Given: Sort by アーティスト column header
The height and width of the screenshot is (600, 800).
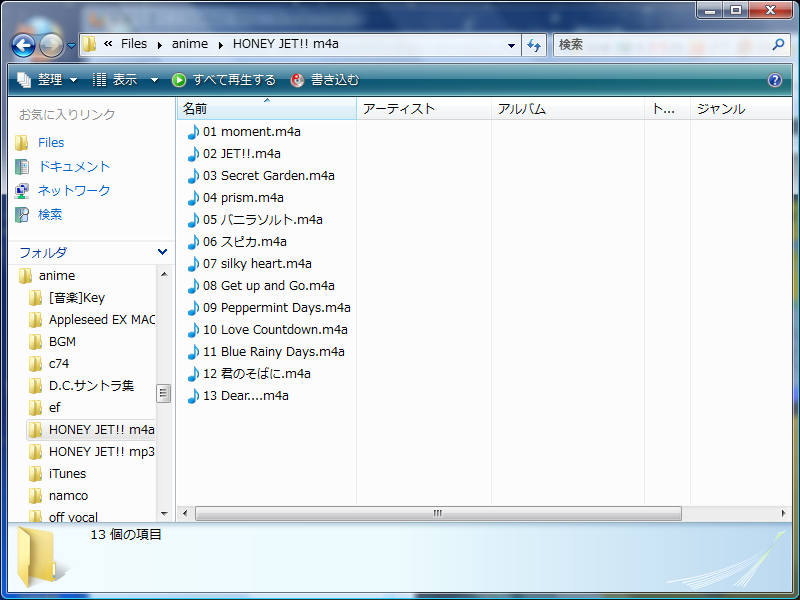Looking at the screenshot, I should (x=423, y=109).
